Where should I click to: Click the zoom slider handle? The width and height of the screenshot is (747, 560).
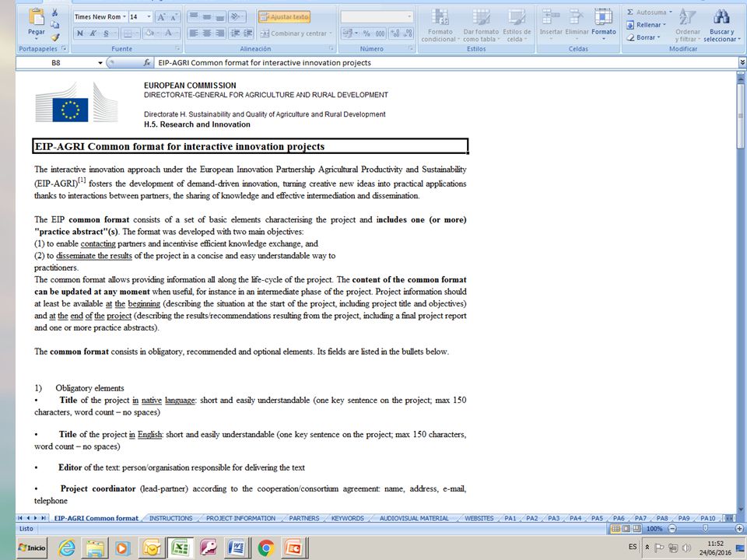tap(706, 529)
